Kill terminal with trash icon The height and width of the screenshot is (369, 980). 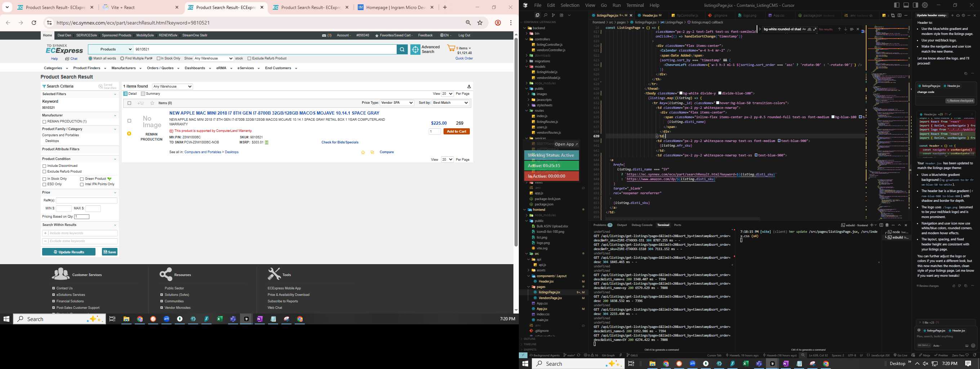(x=887, y=225)
